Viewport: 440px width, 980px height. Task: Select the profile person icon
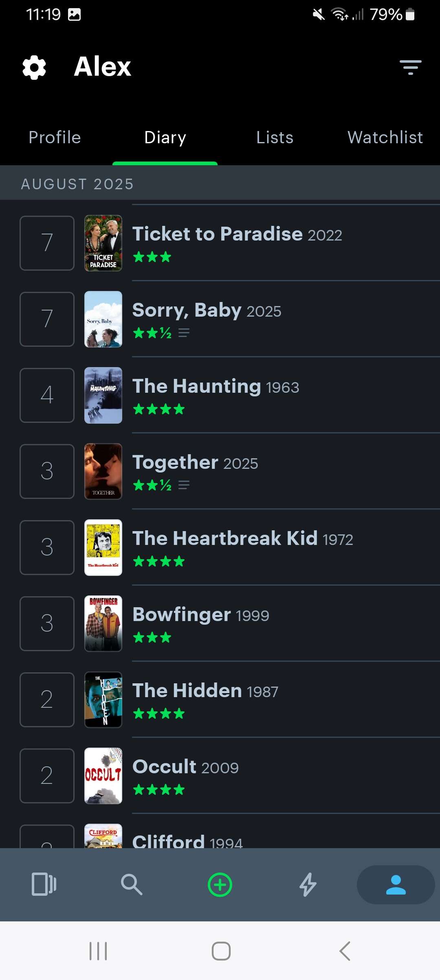point(396,884)
